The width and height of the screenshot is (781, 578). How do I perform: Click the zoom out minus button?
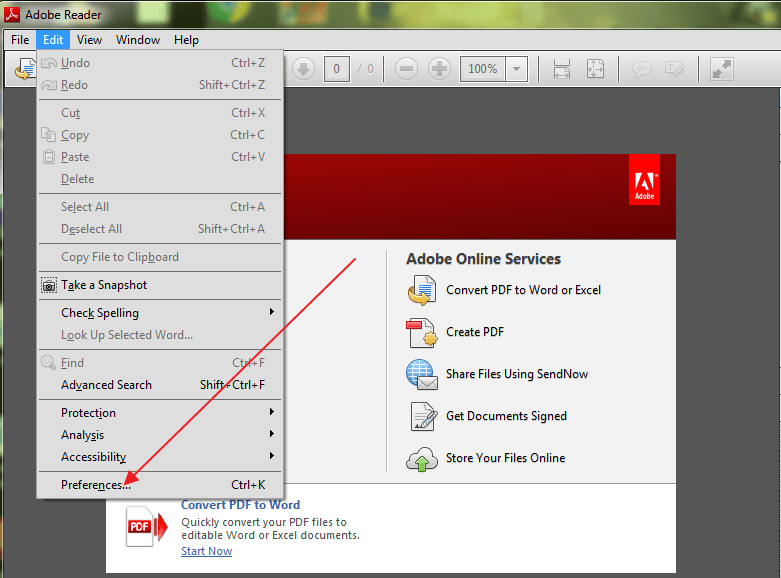click(x=406, y=69)
